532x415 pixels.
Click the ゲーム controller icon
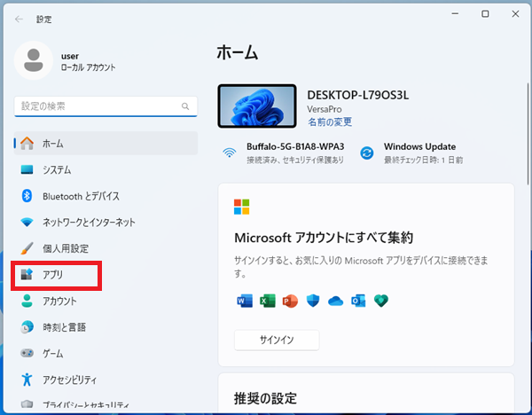coord(27,353)
